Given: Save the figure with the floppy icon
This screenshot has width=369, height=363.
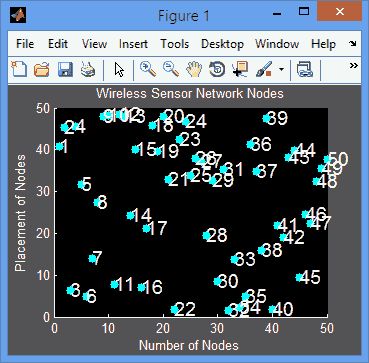Looking at the screenshot, I should [65, 70].
